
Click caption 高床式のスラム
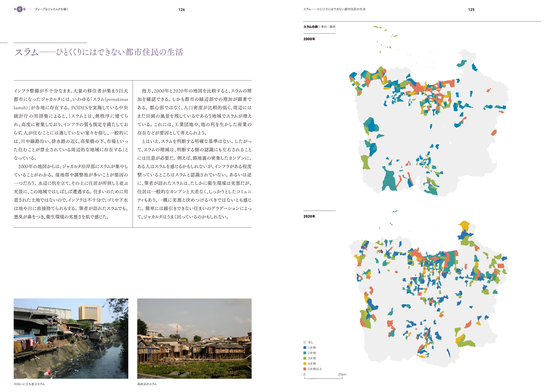(147, 384)
